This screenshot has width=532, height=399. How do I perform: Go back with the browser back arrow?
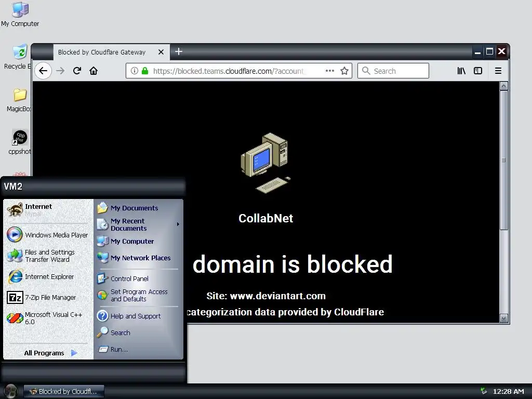(43, 71)
